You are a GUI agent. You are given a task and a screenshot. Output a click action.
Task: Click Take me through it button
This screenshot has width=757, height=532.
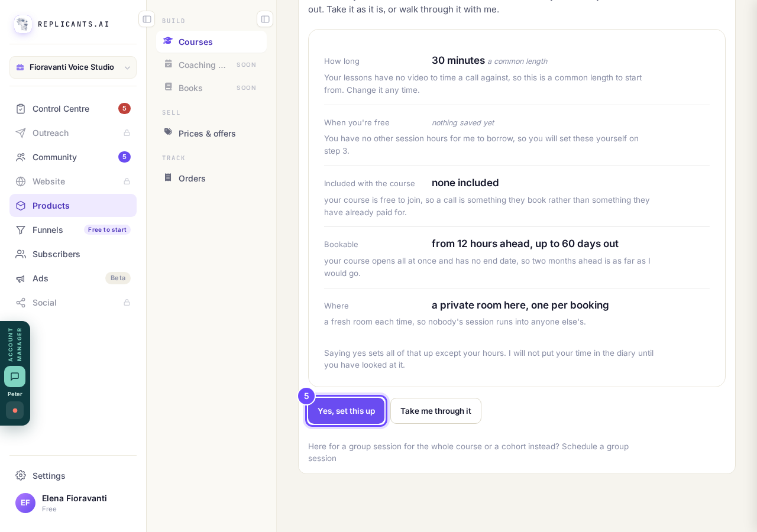click(x=436, y=411)
